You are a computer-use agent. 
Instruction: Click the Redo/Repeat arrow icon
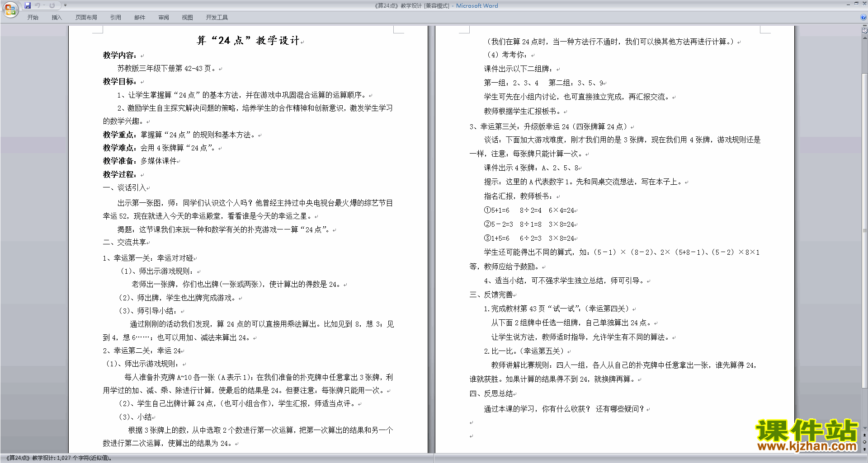[52, 5]
